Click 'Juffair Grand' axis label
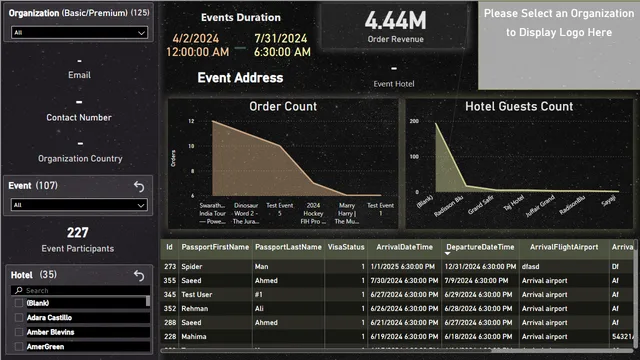The image size is (640, 360). pos(540,206)
